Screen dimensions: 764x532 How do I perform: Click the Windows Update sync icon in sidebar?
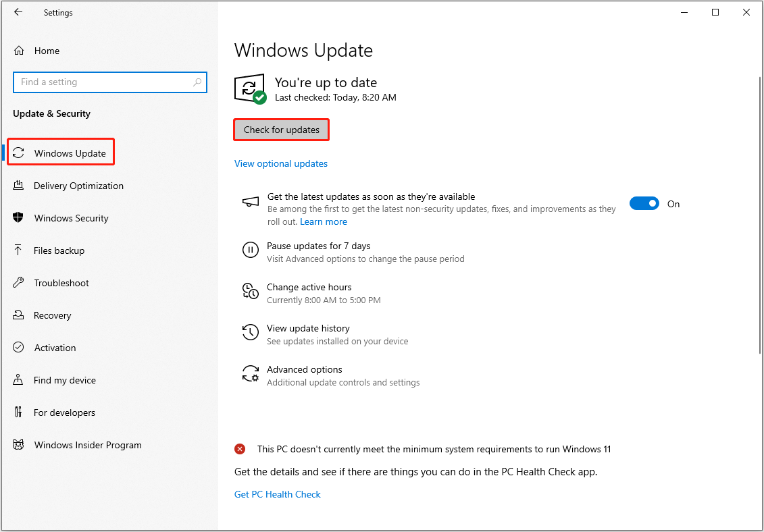tap(18, 153)
